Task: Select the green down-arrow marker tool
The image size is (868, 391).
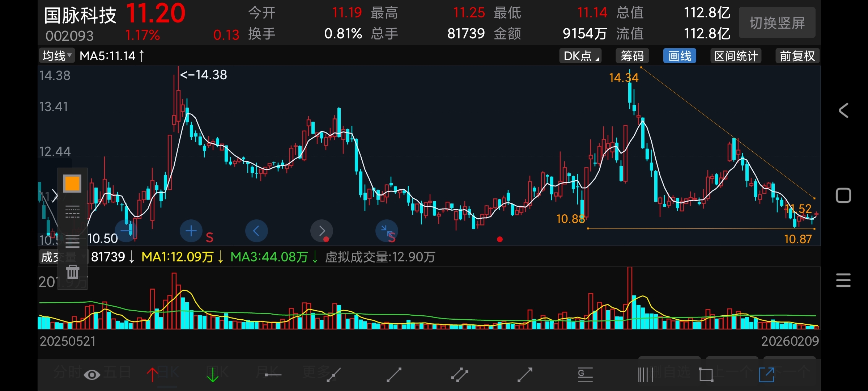Action: pyautogui.click(x=213, y=375)
